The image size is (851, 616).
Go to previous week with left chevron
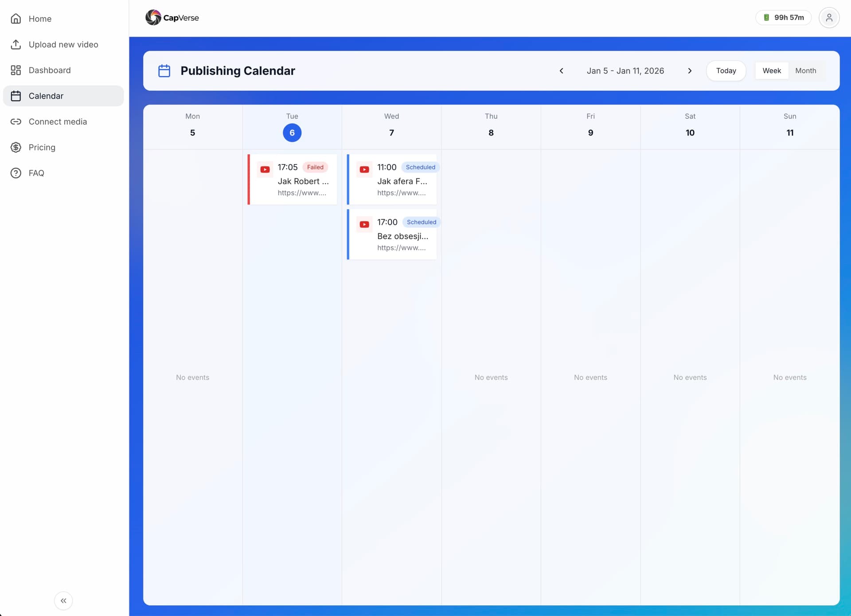(x=562, y=70)
